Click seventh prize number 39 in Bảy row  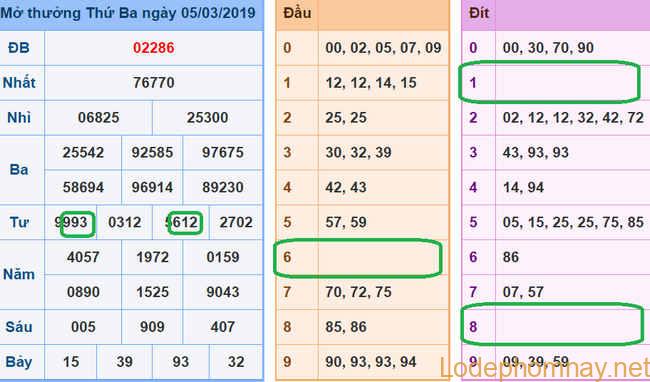125,362
